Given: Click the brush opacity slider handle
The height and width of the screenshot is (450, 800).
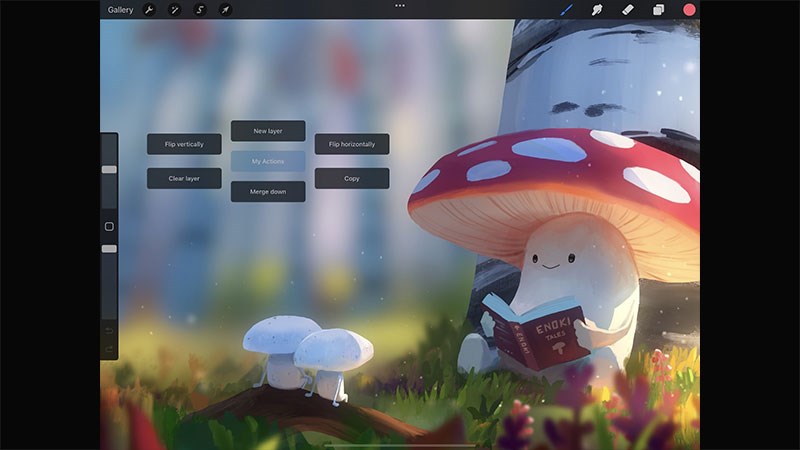Looking at the screenshot, I should [x=109, y=248].
